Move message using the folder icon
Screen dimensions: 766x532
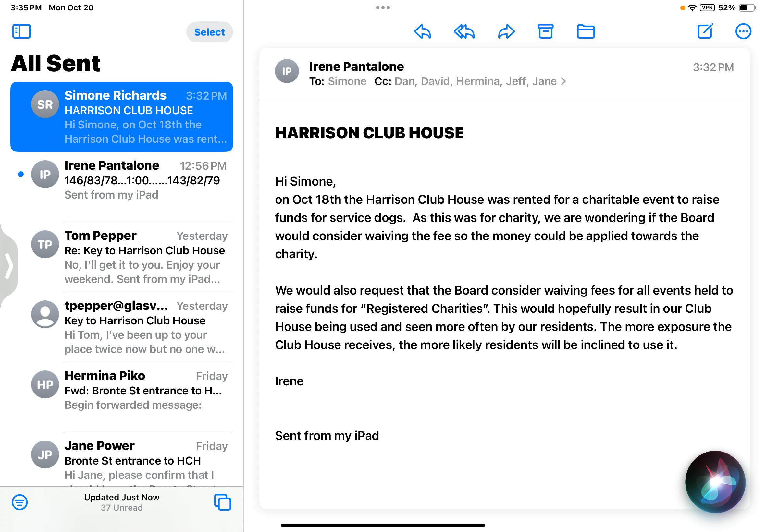pyautogui.click(x=586, y=32)
